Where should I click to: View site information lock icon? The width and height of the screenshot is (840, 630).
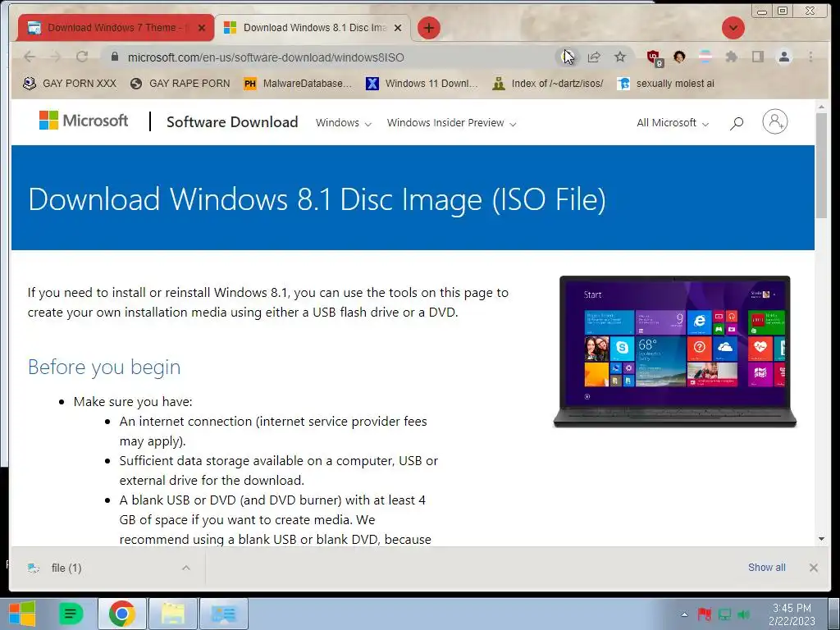[x=114, y=57]
